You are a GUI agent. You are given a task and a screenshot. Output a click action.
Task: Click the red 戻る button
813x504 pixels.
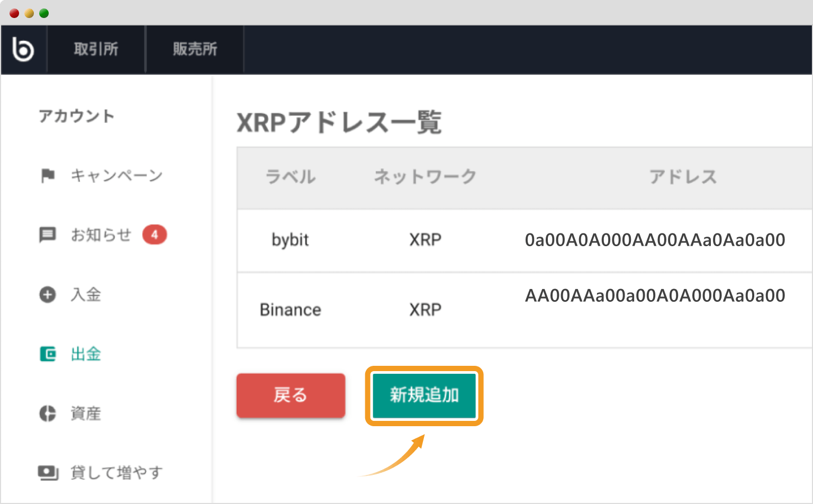tap(291, 395)
